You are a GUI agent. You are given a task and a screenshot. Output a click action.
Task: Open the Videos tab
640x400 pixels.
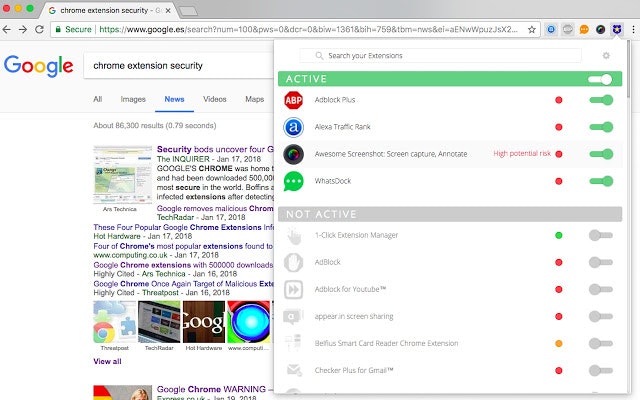pos(215,99)
